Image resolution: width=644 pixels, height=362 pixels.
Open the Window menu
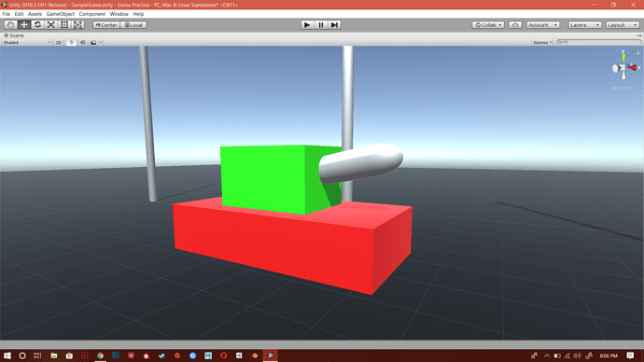pos(119,14)
